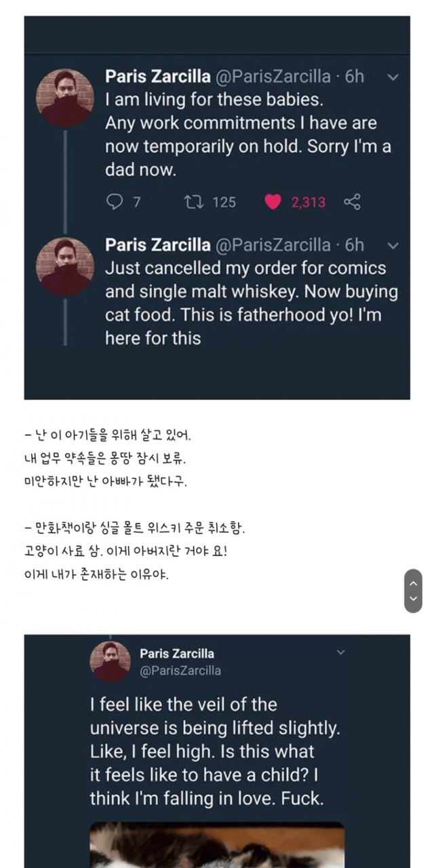434x868 pixels.
Task: Click the 6h timestamp on the first tweet
Action: pyautogui.click(x=354, y=77)
